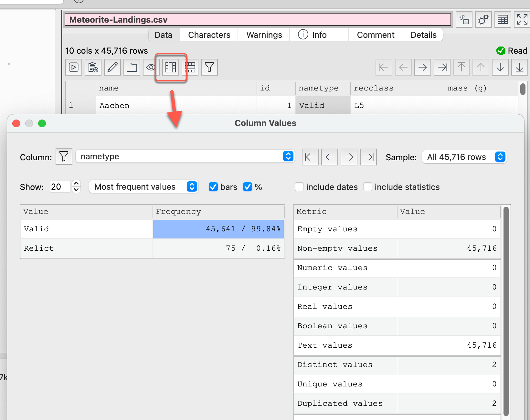Open the Sample All 45,716 rows dropdown

tap(464, 157)
